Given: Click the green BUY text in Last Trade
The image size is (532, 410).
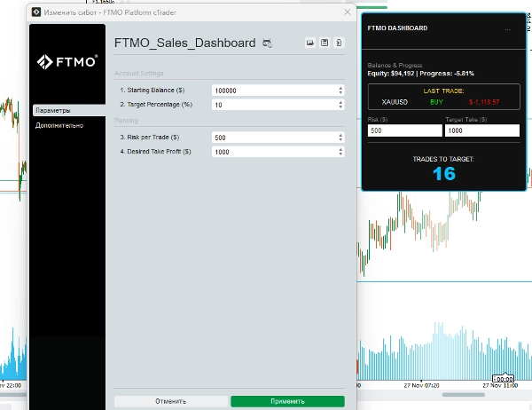Looking at the screenshot, I should point(436,102).
